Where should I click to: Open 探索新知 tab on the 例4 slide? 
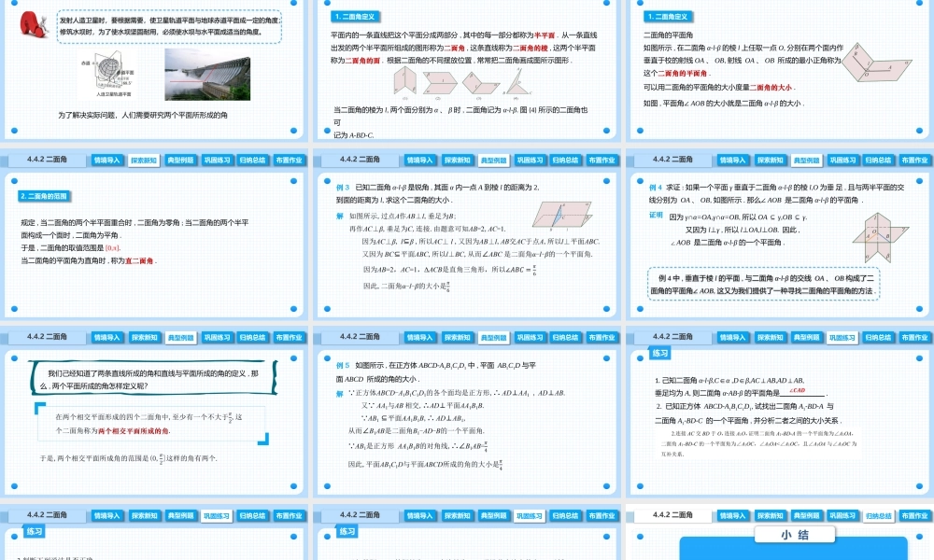[770, 161]
